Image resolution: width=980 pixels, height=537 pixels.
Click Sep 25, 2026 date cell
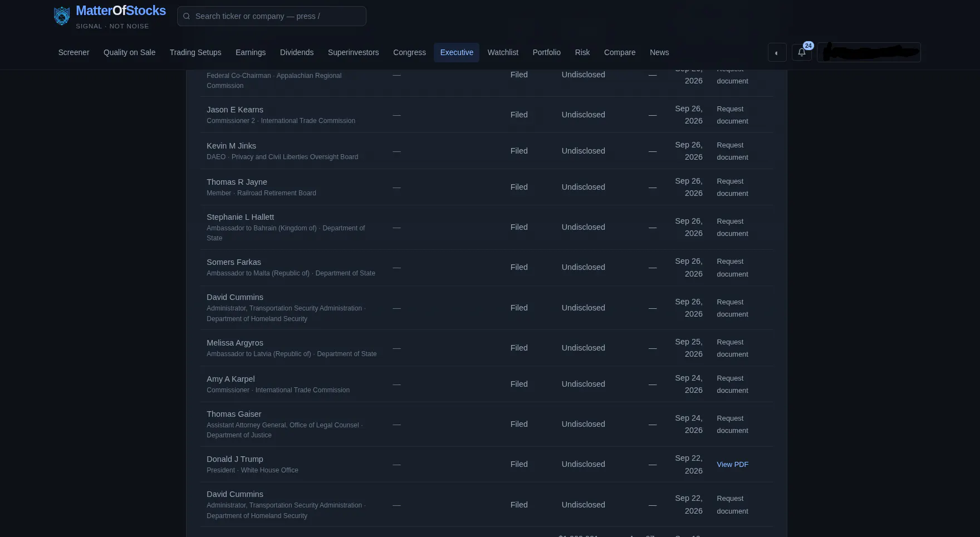689,348
